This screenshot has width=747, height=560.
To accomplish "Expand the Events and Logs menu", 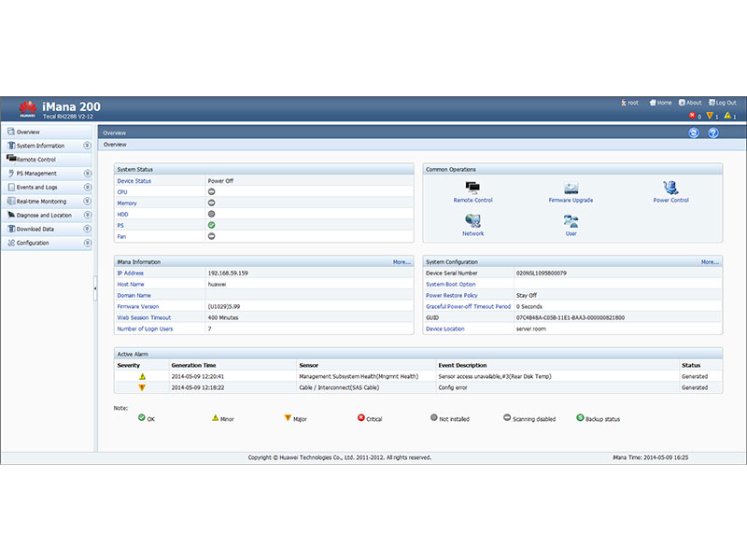I will point(87,188).
